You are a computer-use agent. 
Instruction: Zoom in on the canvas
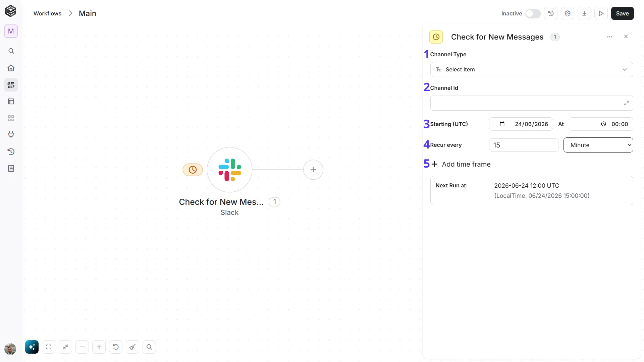(x=99, y=347)
